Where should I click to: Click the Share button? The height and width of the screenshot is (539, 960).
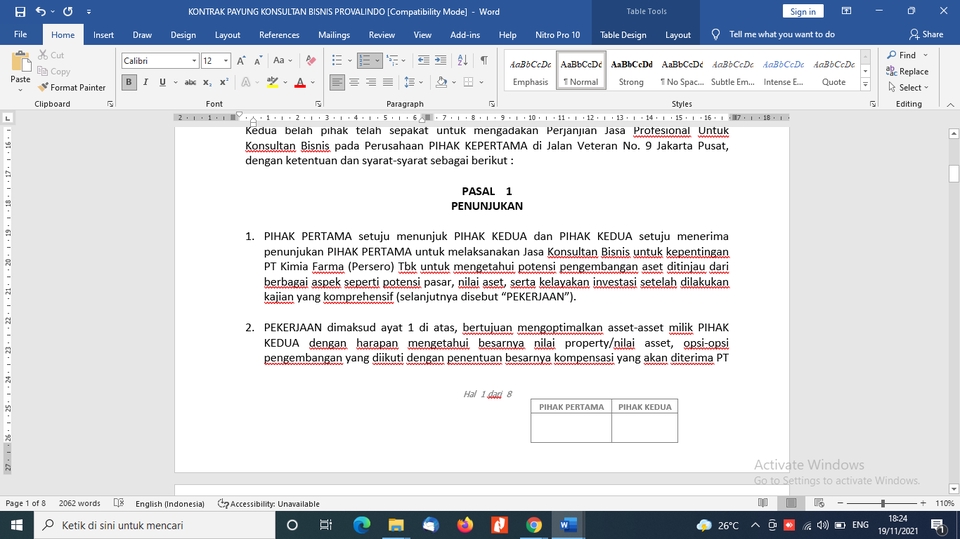926,34
